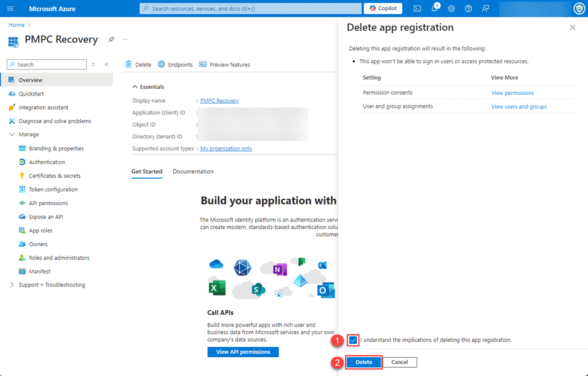Click the feedback icon in the header
The image size is (588, 376).
(x=486, y=8)
